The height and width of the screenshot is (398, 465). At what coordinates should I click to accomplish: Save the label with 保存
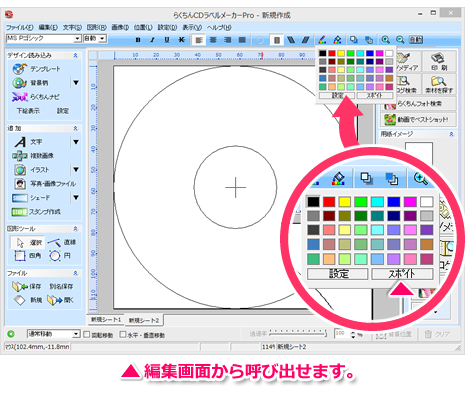pos(27,286)
